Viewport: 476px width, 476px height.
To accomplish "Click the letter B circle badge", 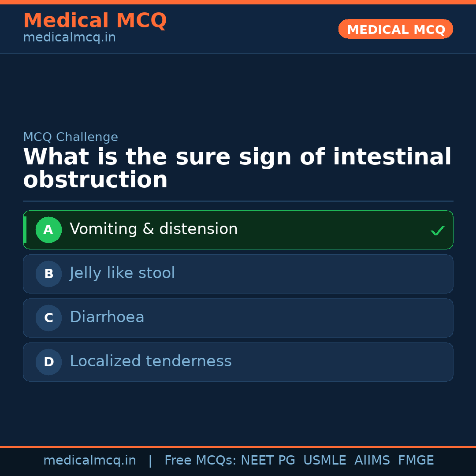I will click(x=48, y=274).
